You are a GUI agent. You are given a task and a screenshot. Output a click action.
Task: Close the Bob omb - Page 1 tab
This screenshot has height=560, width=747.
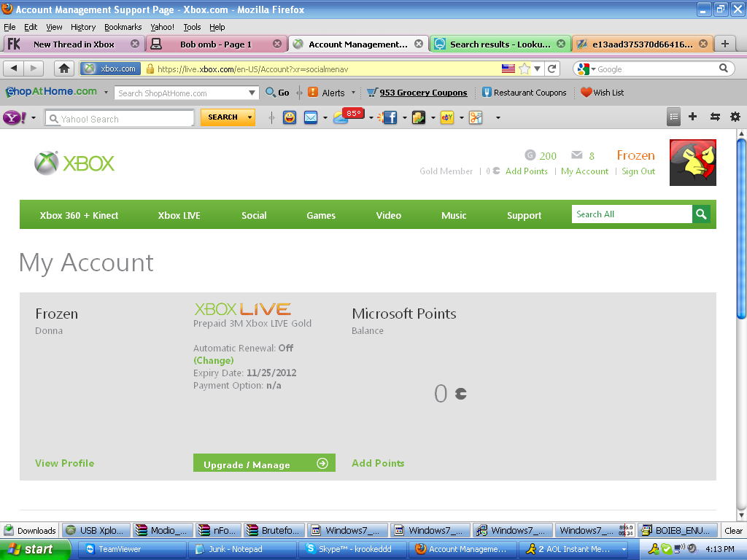click(x=276, y=44)
